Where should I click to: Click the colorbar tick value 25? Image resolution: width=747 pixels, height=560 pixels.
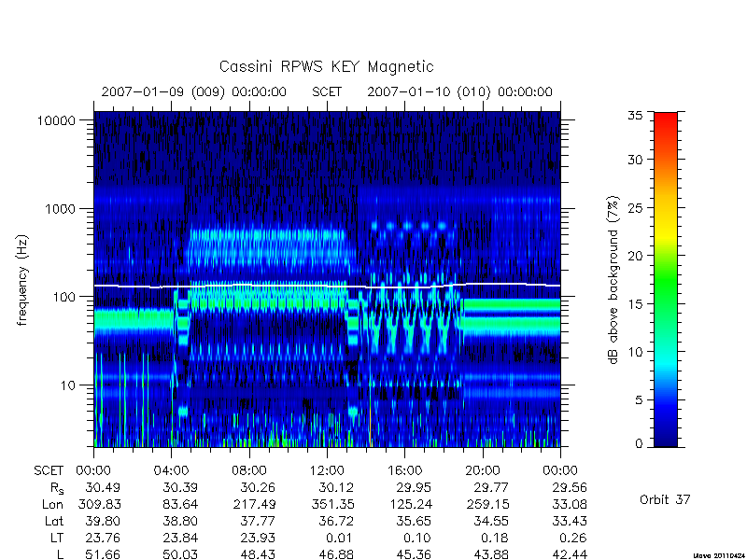pyautogui.click(x=635, y=208)
